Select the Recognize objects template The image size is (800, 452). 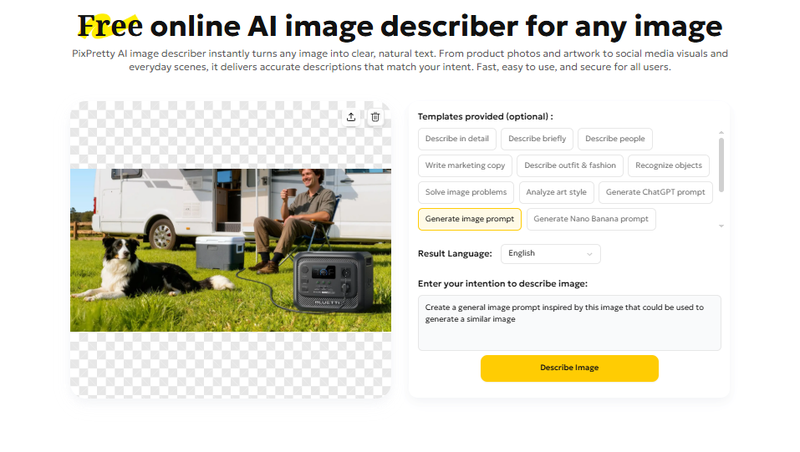tap(669, 166)
